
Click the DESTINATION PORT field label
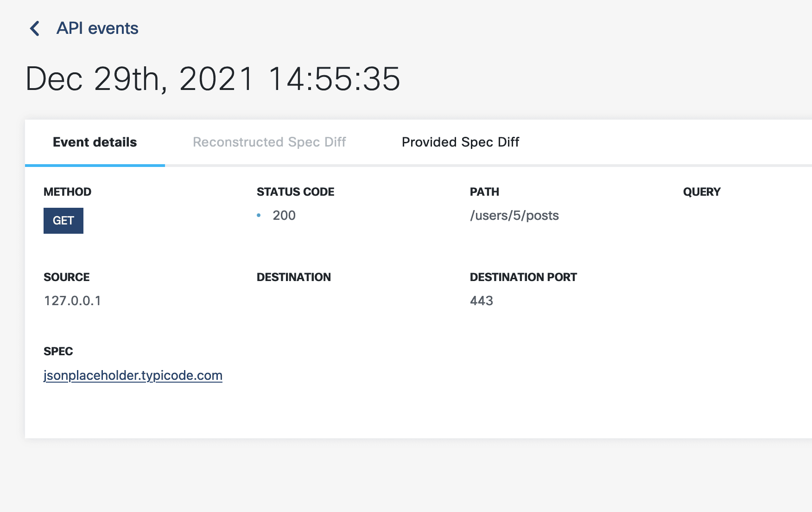[x=523, y=277]
